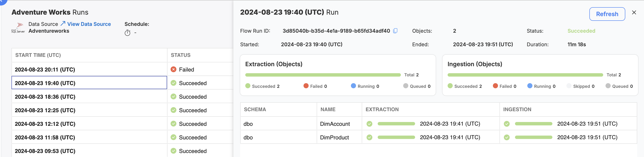Screen dimensions: 644x157
Task: Click the blue Running dot in Ingestion legend
Action: pyautogui.click(x=530, y=86)
